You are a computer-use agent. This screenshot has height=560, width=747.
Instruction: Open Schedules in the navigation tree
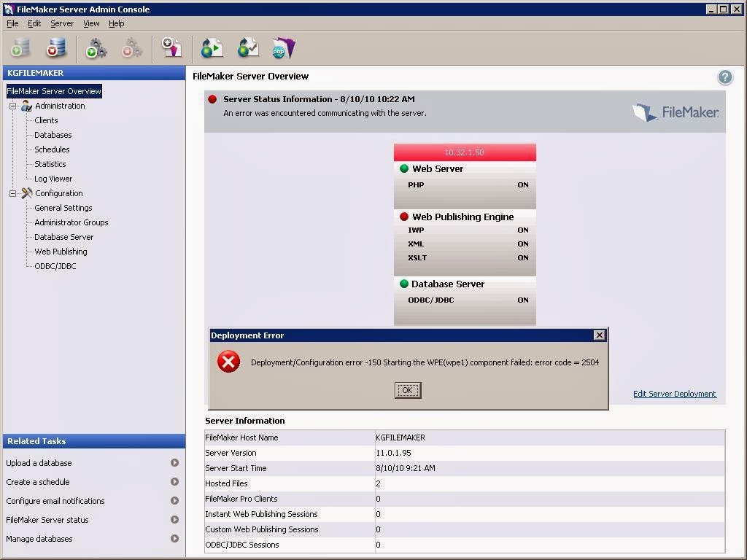point(52,149)
